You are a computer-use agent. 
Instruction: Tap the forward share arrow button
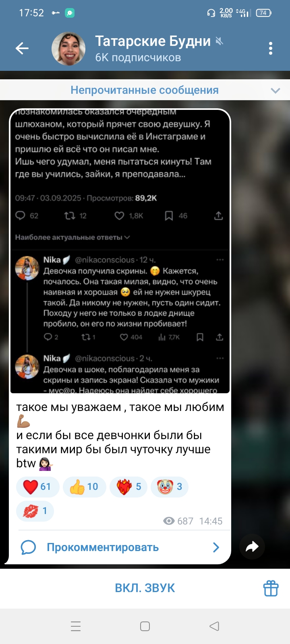pyautogui.click(x=252, y=547)
